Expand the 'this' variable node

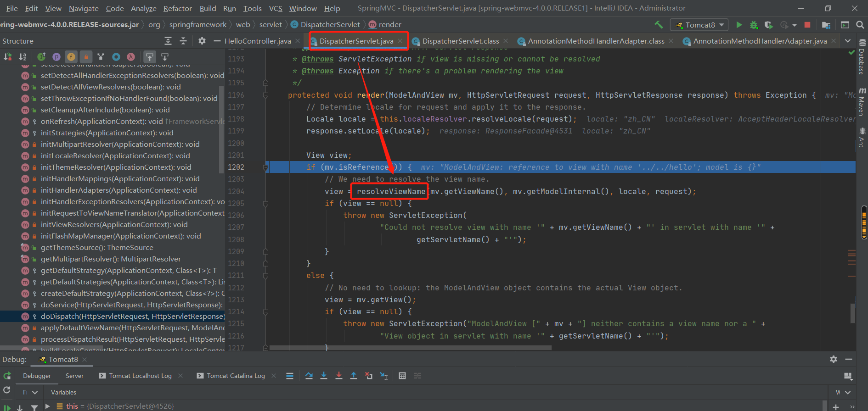[x=47, y=406]
